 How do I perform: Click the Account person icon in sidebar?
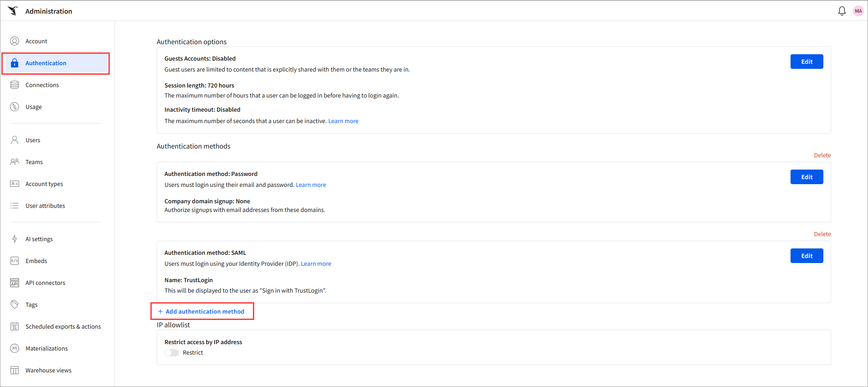[x=15, y=41]
